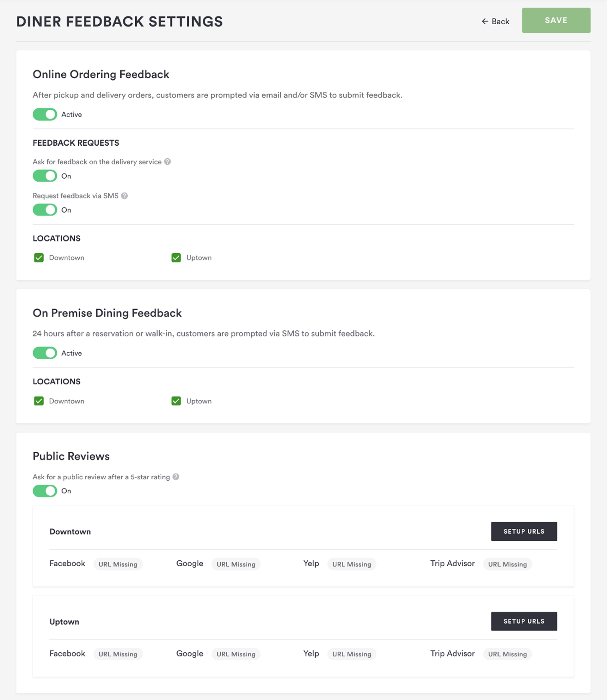Disable Request feedback via SMS toggle
This screenshot has height=700, width=607.
tap(45, 210)
